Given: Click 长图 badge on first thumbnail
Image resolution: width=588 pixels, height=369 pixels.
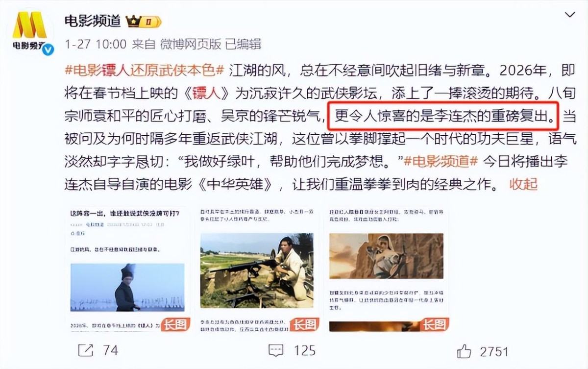Looking at the screenshot, I should 175,324.
